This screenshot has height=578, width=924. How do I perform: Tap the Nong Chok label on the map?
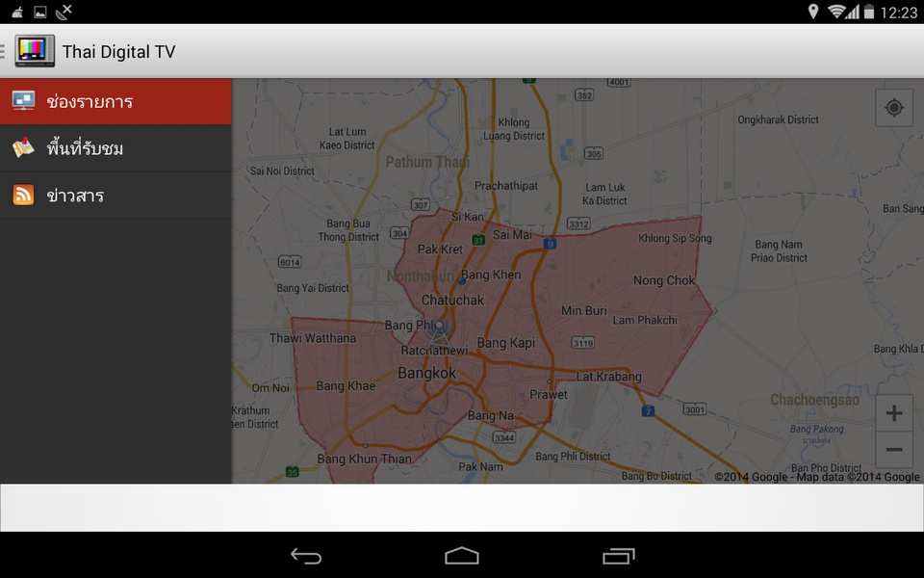(664, 280)
